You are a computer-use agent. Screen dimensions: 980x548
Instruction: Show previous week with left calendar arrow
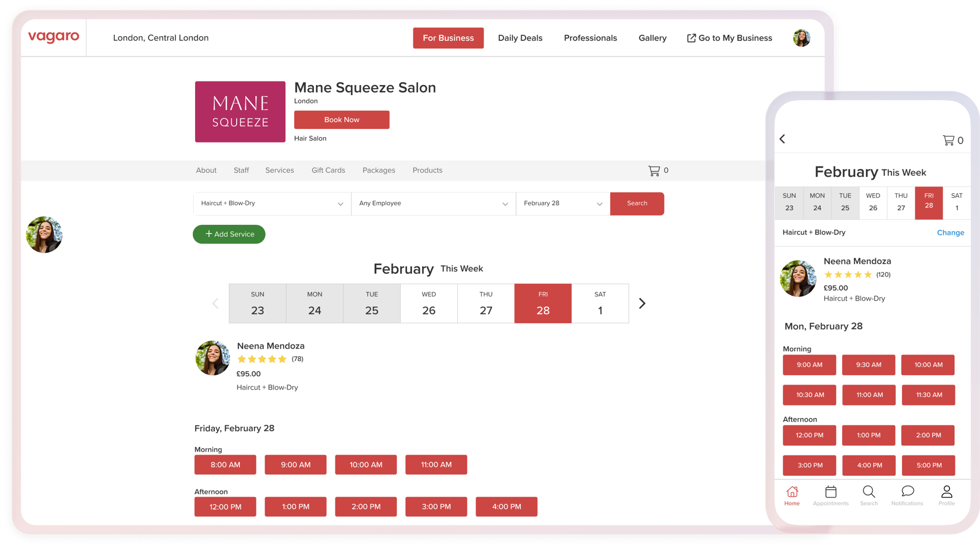215,303
